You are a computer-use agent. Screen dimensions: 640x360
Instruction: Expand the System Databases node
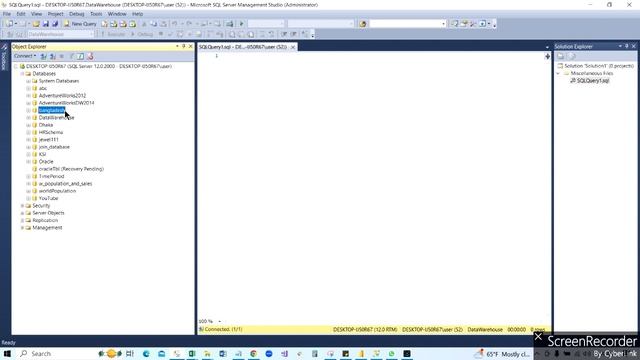pos(29,81)
